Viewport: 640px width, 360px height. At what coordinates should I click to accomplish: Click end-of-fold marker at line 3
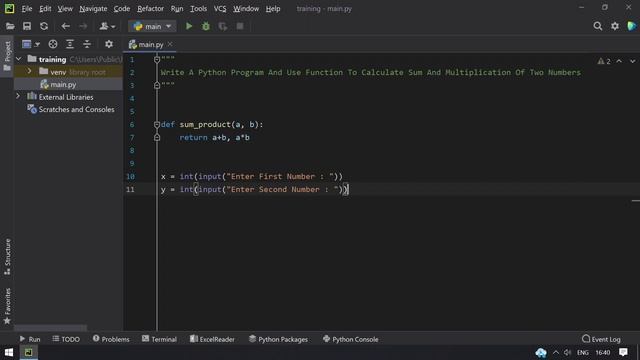point(157,85)
